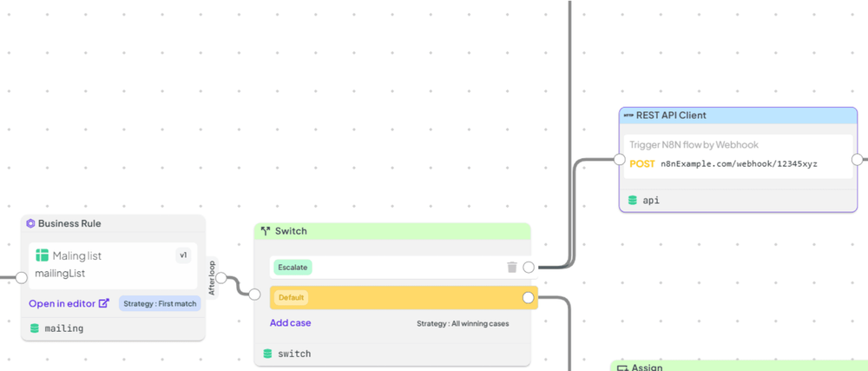Viewport: 868px width, 371px height.
Task: Click the HTTP icon on REST API Client
Action: 628,116
